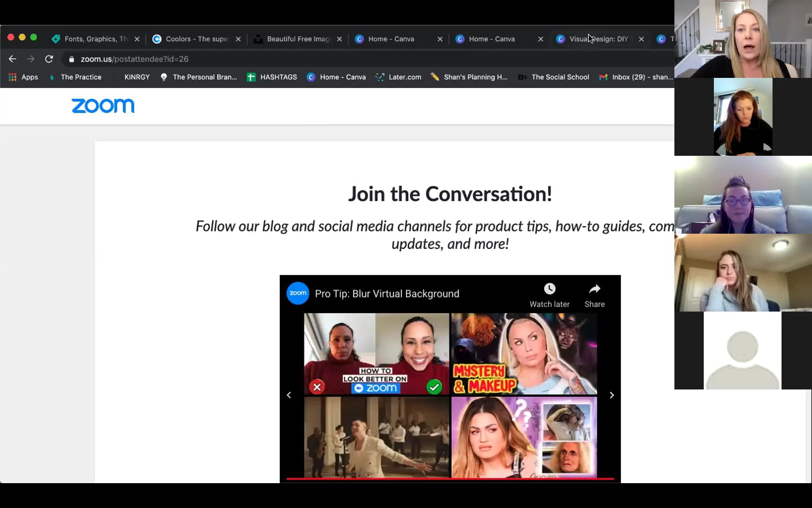812x508 pixels.
Task: Open the Gmail Inbox (29) bookmark
Action: pyautogui.click(x=636, y=77)
